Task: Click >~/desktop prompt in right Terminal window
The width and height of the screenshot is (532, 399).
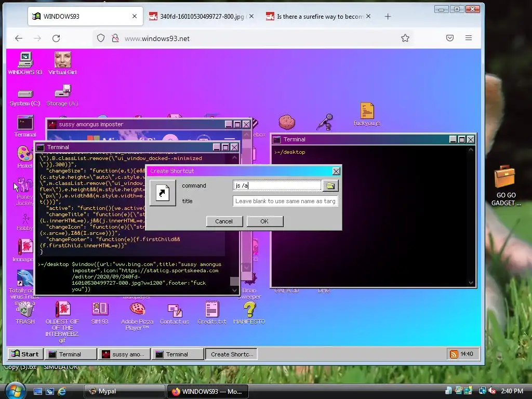Action: (x=289, y=152)
